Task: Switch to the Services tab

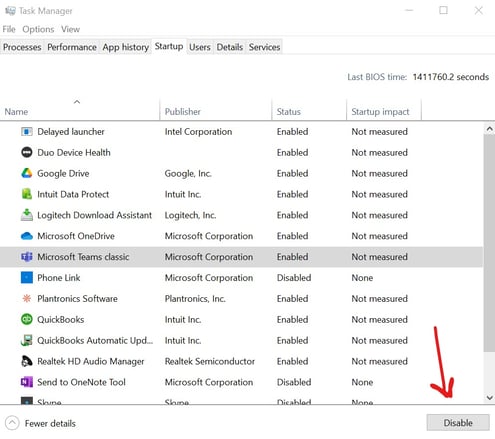Action: coord(264,47)
